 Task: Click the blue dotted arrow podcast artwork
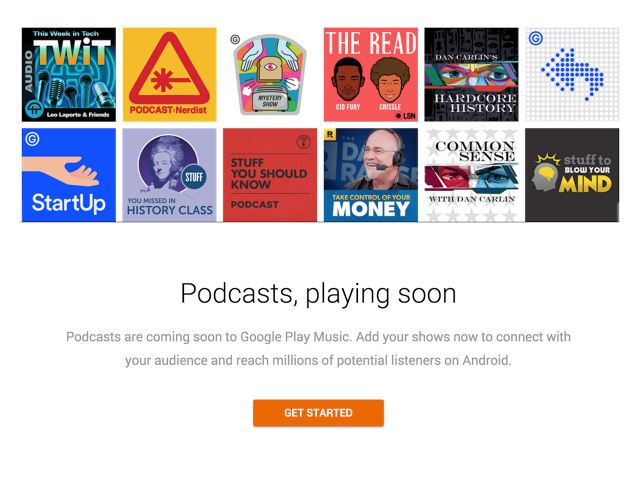click(x=572, y=75)
